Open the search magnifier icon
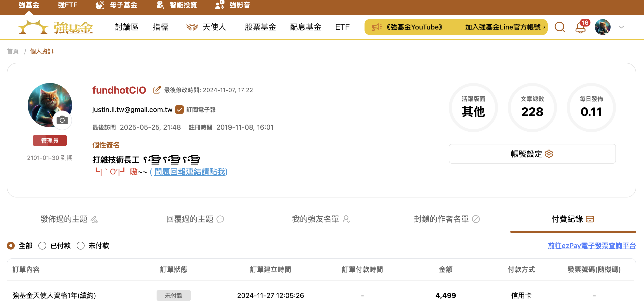The image size is (644, 308). [x=560, y=27]
